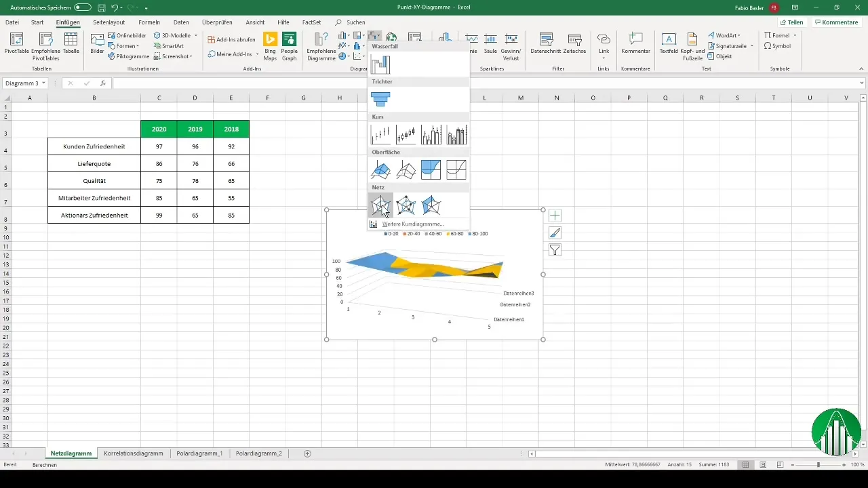The height and width of the screenshot is (488, 868).
Task: Choose the second Kurs candlestick chart
Action: pos(406,134)
